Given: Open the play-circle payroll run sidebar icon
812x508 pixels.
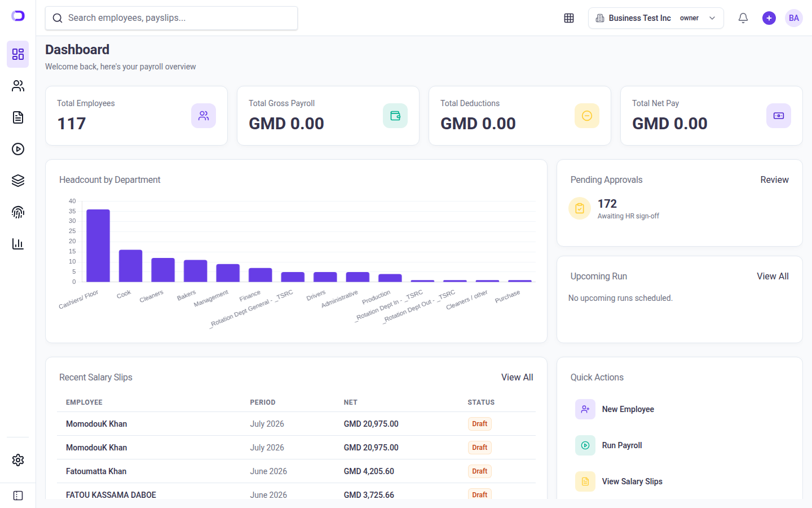Looking at the screenshot, I should point(18,149).
